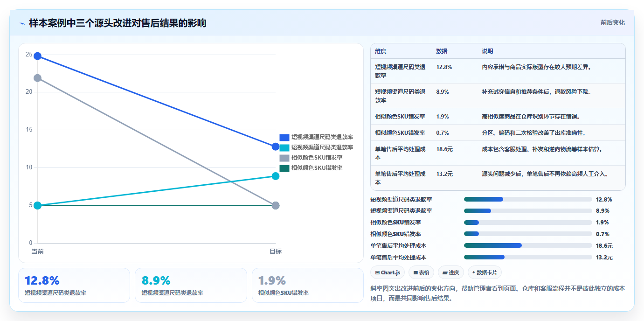Viewport: 644px width, 321px height.
Task: Open the 1.9% KPI card
Action: (x=308, y=285)
